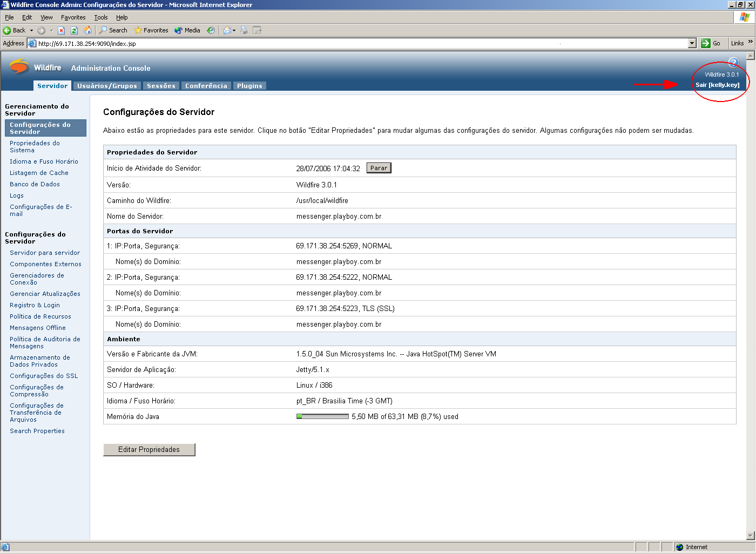Open the File menu
Image resolution: width=756 pixels, height=554 pixels.
[x=9, y=17]
